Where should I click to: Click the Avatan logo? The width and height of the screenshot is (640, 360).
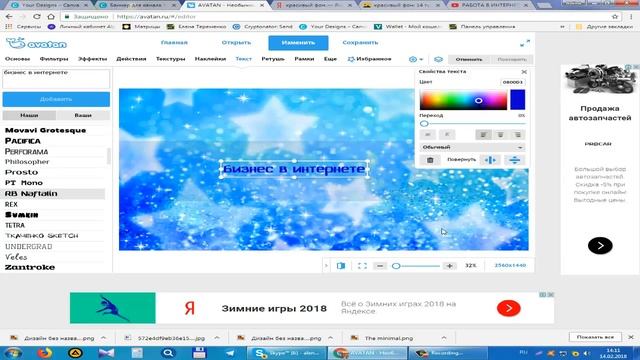[36, 43]
